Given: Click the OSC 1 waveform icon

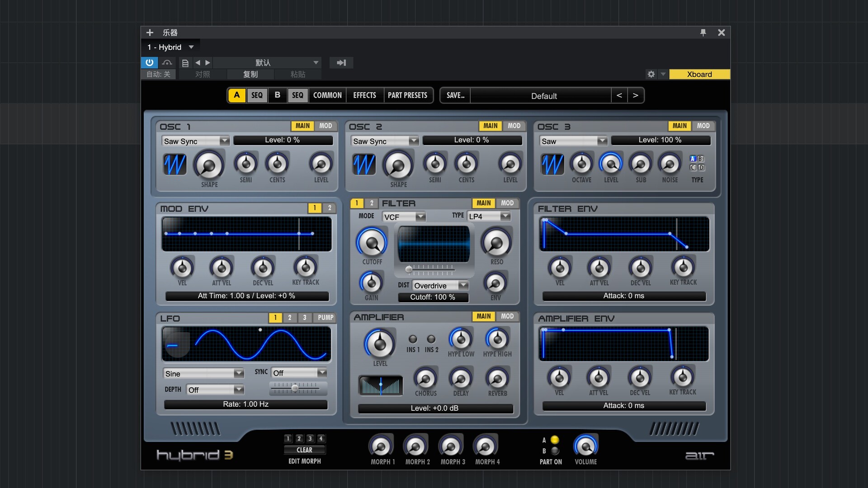Looking at the screenshot, I should click(x=175, y=164).
